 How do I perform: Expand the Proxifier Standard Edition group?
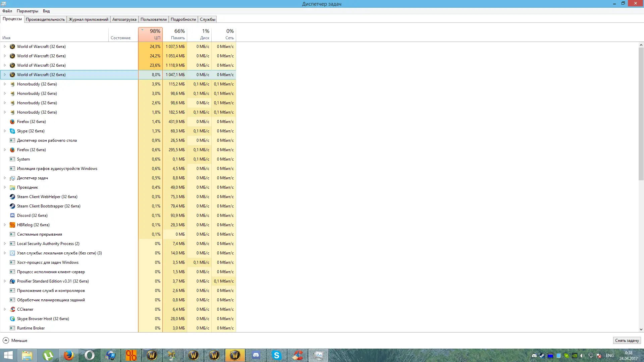5,281
